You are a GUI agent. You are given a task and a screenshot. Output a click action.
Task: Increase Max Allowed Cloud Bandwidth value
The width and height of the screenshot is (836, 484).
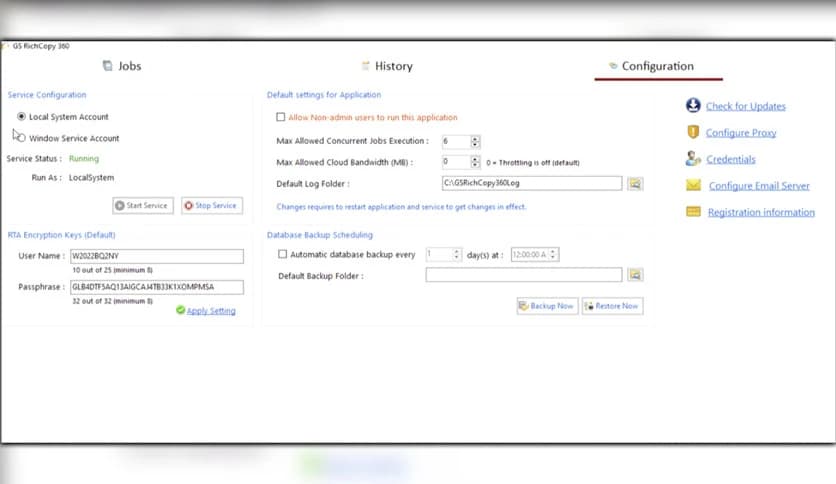[475, 159]
